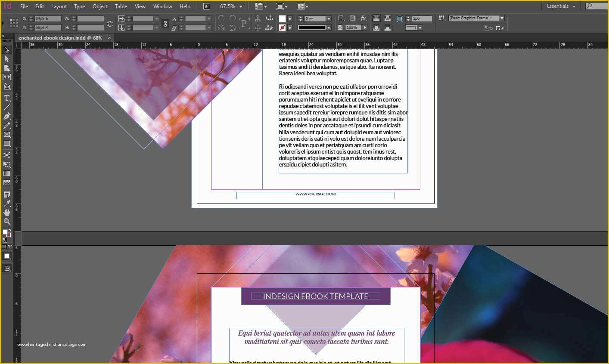609x364 pixels.
Task: Select the Scissors tool
Action: (x=7, y=155)
